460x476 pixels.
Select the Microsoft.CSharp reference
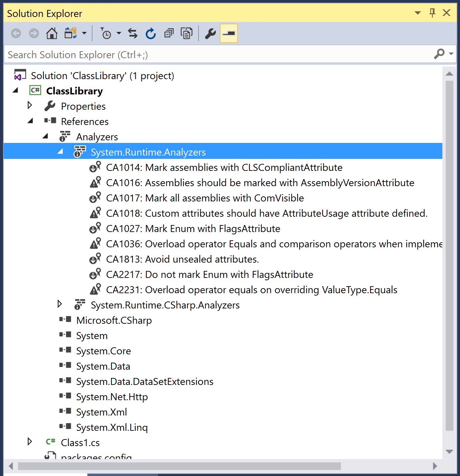tap(114, 320)
